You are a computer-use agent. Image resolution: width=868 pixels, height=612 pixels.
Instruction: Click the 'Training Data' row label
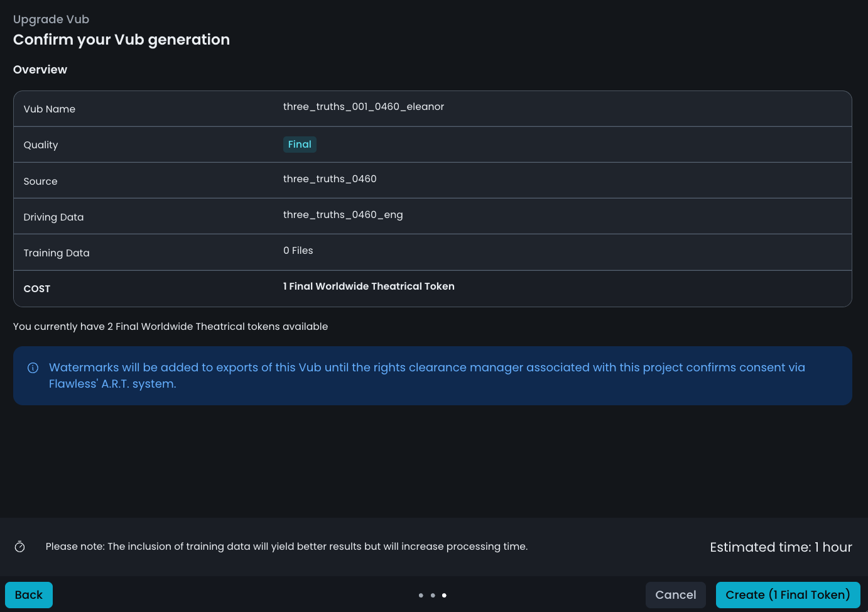pos(57,253)
